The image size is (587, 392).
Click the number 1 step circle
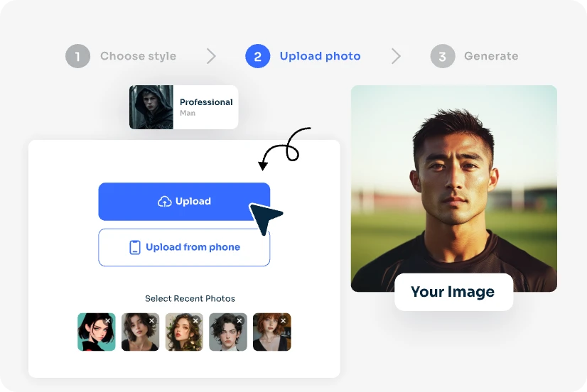click(77, 56)
